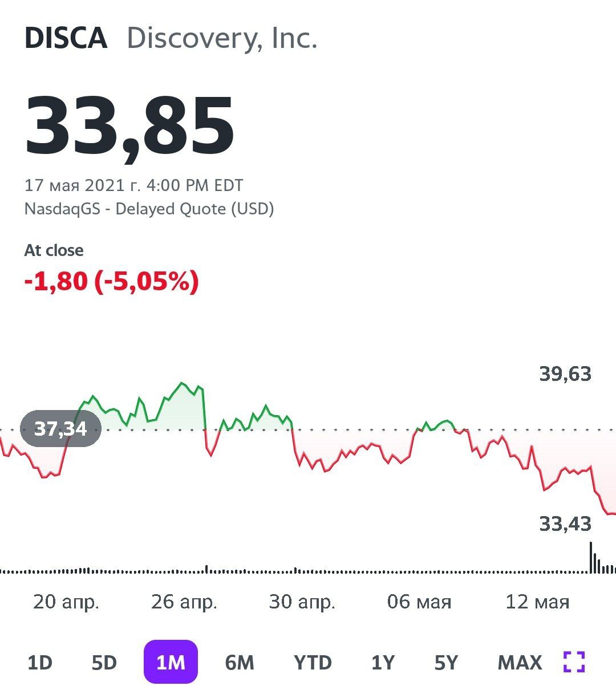The width and height of the screenshot is (616, 694).
Task: Click the large 33,85 price quote
Action: 129,127
